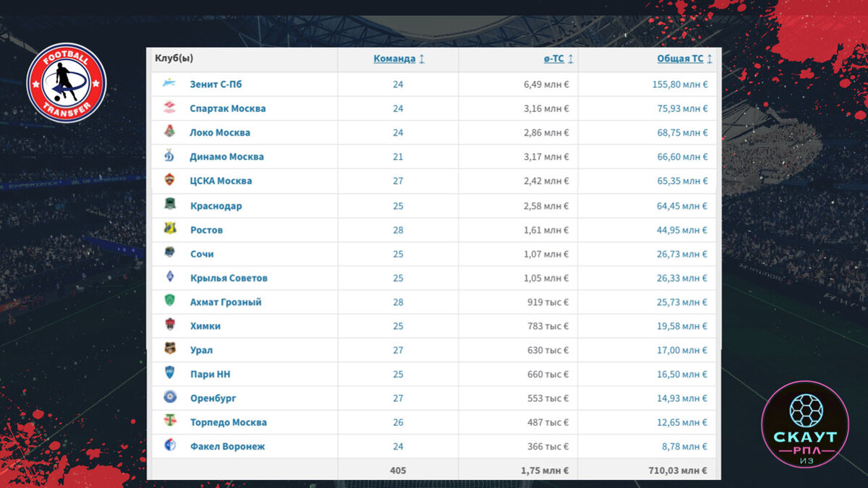868x488 pixels.
Task: Select total squad count 405 in footer
Action: coord(398,470)
